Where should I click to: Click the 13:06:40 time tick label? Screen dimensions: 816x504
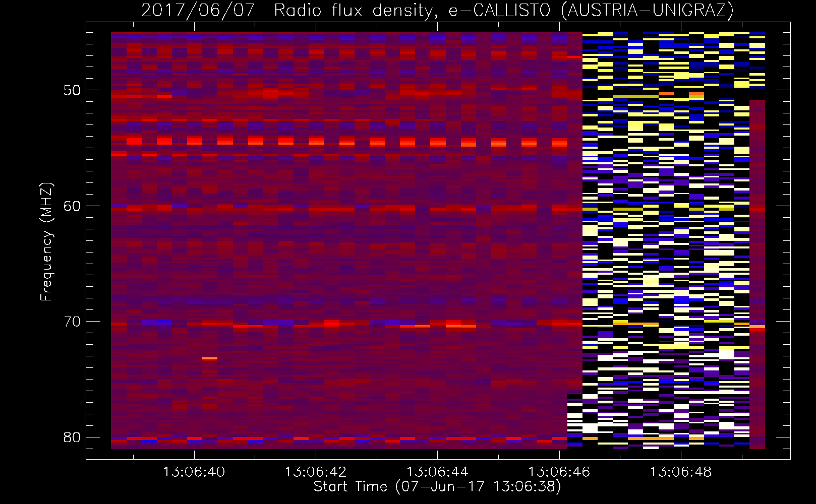coord(194,472)
